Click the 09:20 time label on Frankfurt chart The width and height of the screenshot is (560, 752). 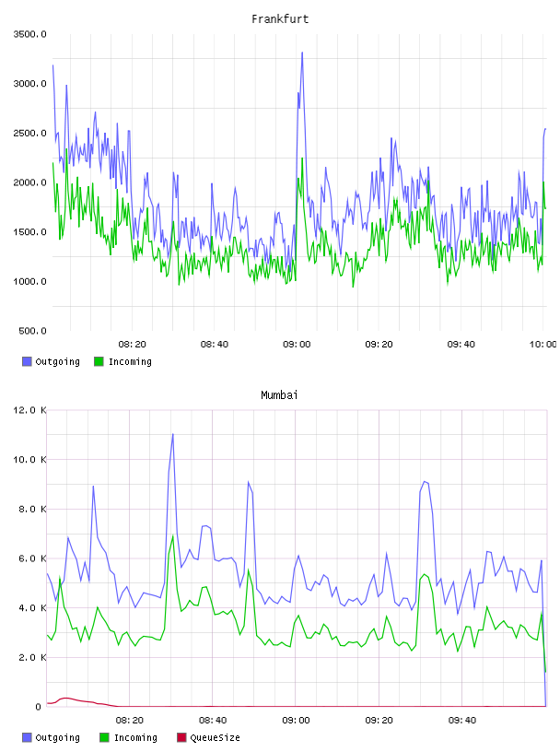tap(379, 345)
